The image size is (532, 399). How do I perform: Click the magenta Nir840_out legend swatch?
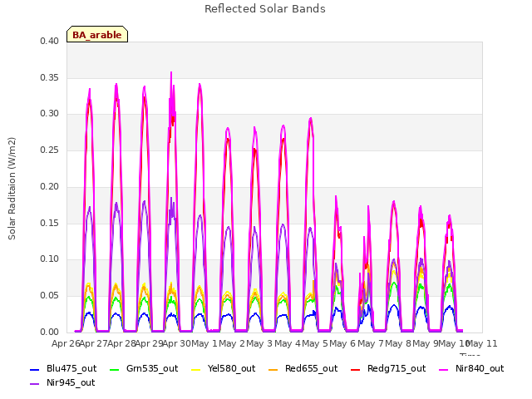pyautogui.click(x=443, y=369)
